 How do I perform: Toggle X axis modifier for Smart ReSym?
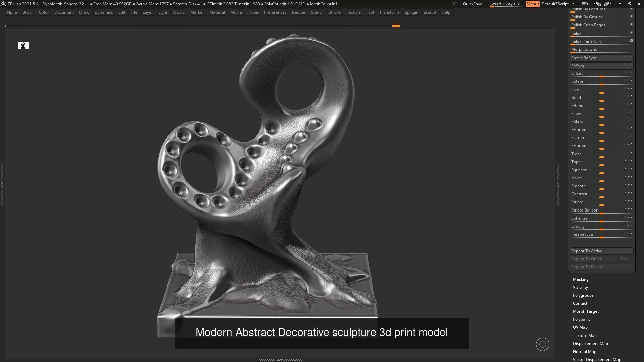coord(625,56)
